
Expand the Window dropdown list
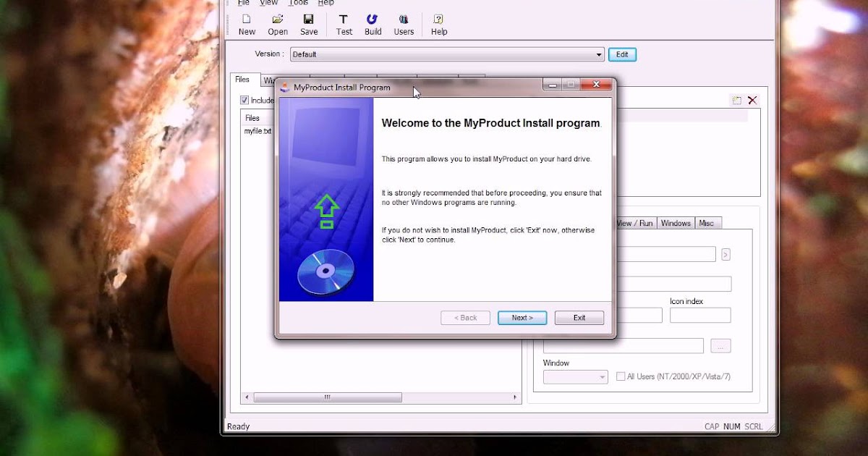click(603, 377)
